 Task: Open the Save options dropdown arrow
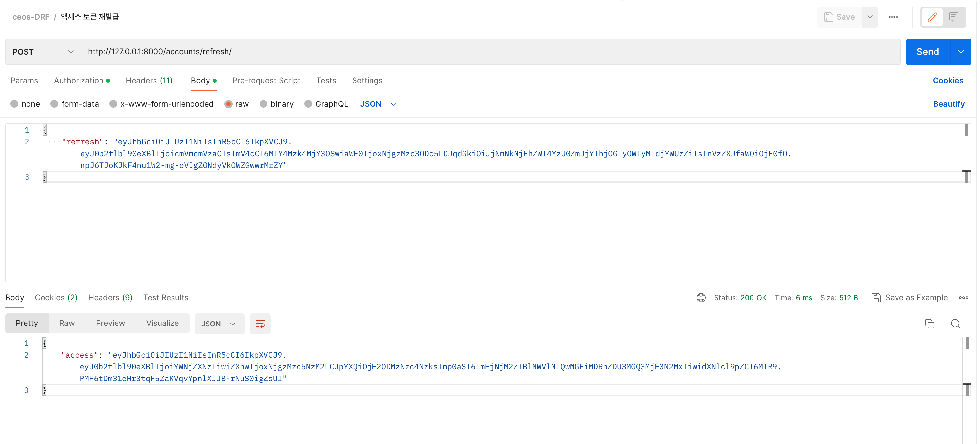870,17
